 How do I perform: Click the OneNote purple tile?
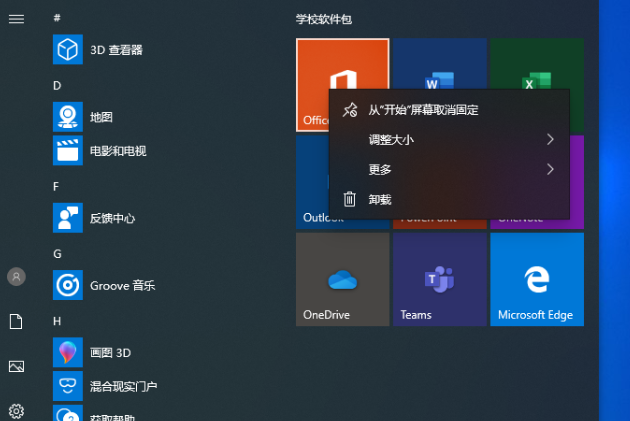pyautogui.click(x=577, y=182)
